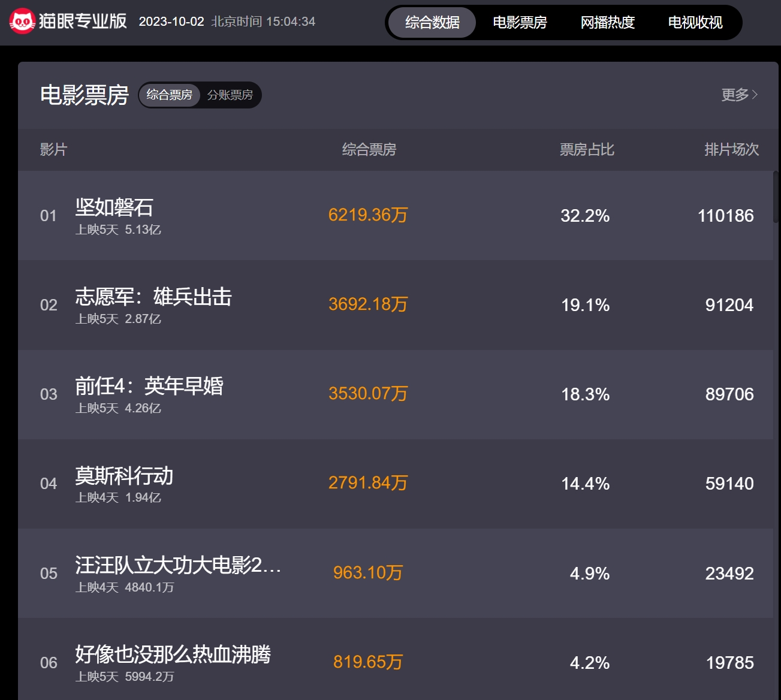Image resolution: width=781 pixels, height=700 pixels.
Task: Click the Maoyan cat logo icon
Action: [22, 22]
